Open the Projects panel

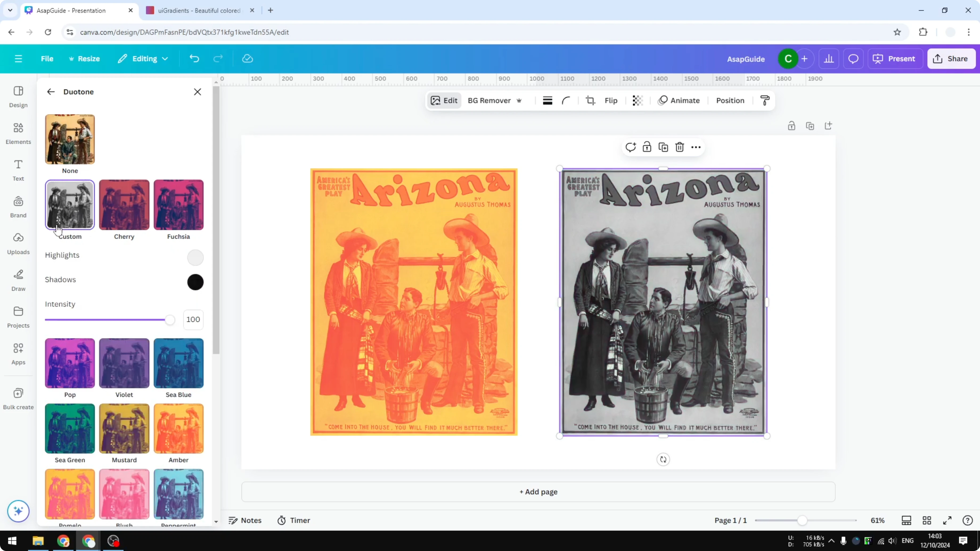click(18, 316)
